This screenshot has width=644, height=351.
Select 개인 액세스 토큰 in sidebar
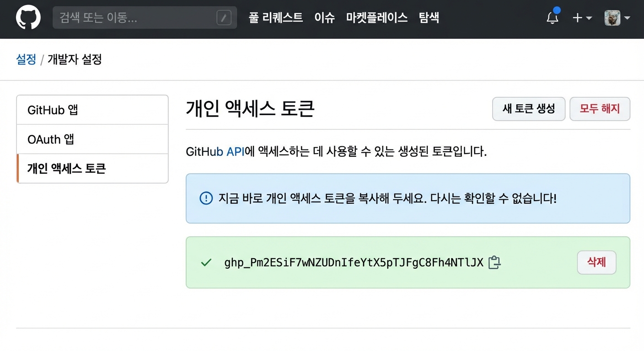point(92,168)
